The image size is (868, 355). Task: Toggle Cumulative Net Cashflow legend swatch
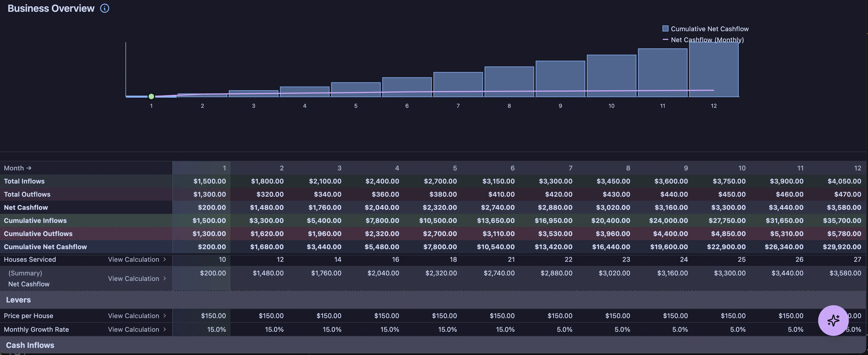665,29
